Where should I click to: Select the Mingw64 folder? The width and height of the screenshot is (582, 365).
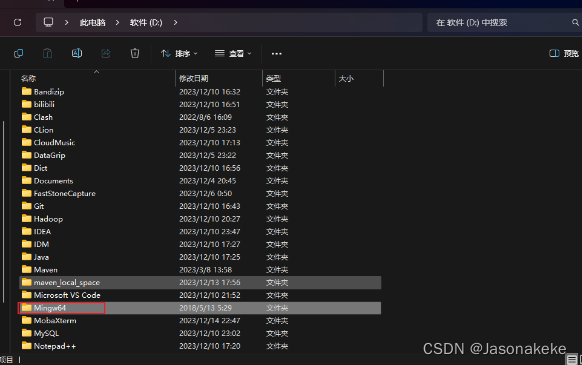pos(200,308)
